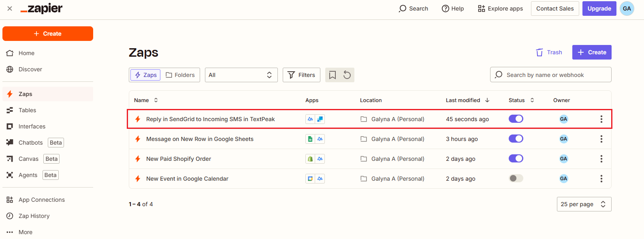Viewport: 644px width, 239px height.
Task: Open Discover in the sidebar
Action: tap(48, 69)
